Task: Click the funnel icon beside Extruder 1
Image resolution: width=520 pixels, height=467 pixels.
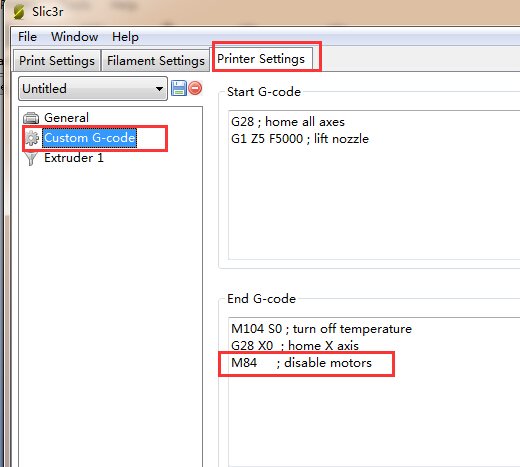Action: click(x=31, y=158)
